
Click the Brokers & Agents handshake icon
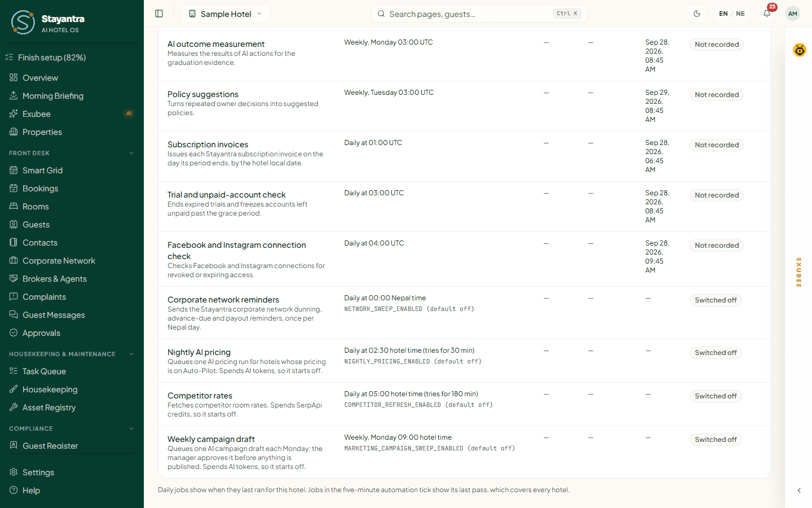(x=14, y=278)
